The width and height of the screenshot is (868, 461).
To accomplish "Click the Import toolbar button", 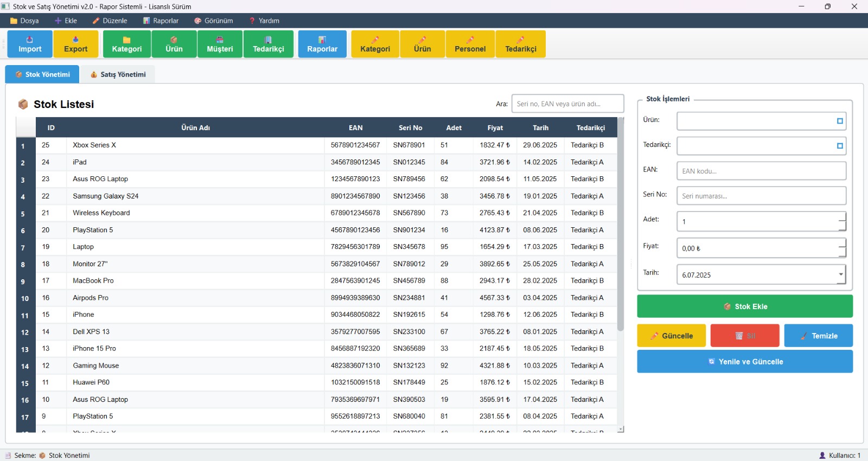I will (x=30, y=44).
